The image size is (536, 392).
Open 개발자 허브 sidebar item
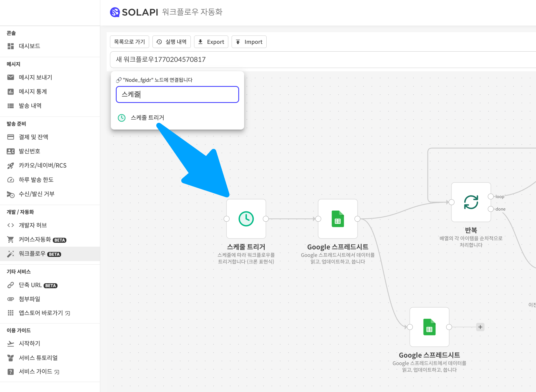(x=33, y=225)
